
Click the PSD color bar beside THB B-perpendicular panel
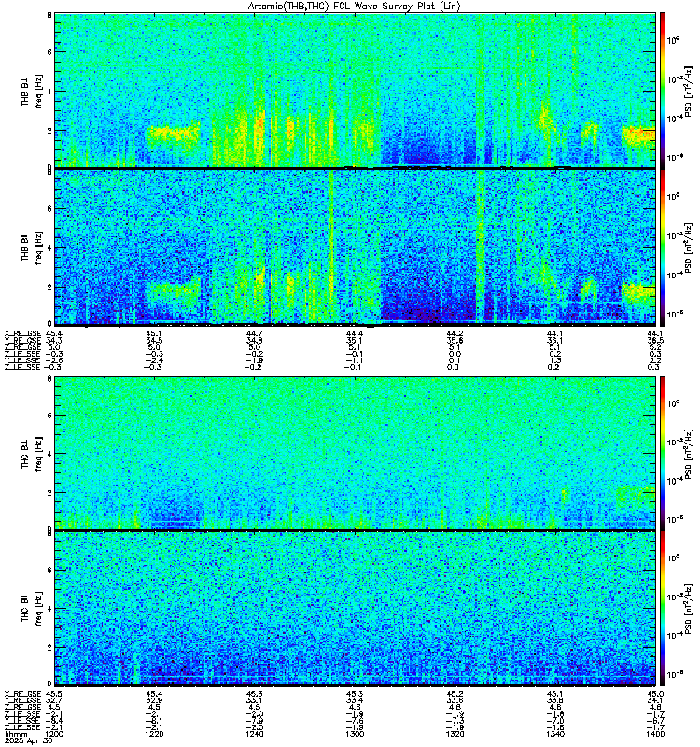pyautogui.click(x=663, y=90)
